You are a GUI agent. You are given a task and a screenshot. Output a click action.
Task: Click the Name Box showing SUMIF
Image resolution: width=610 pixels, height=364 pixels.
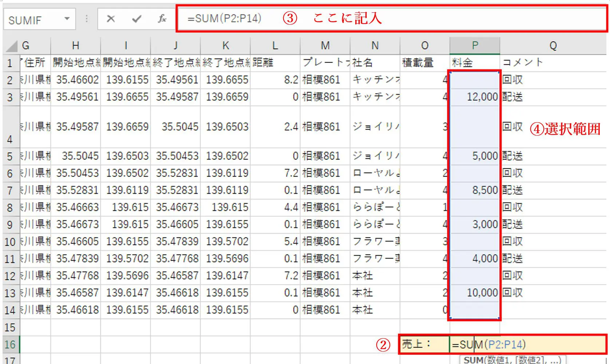33,20
